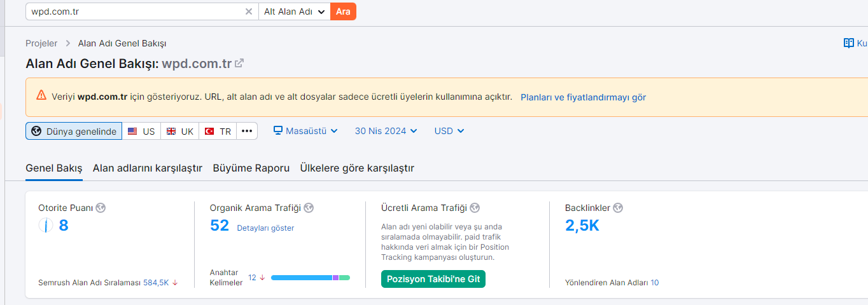
Task: Click the Turkish flag icon
Action: click(x=209, y=132)
